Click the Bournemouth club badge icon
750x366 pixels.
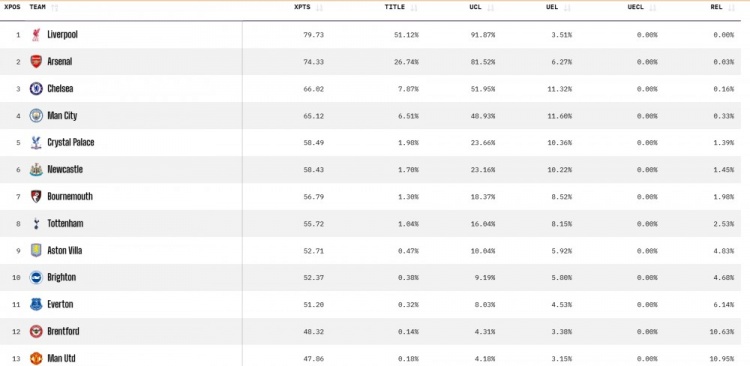(36, 197)
